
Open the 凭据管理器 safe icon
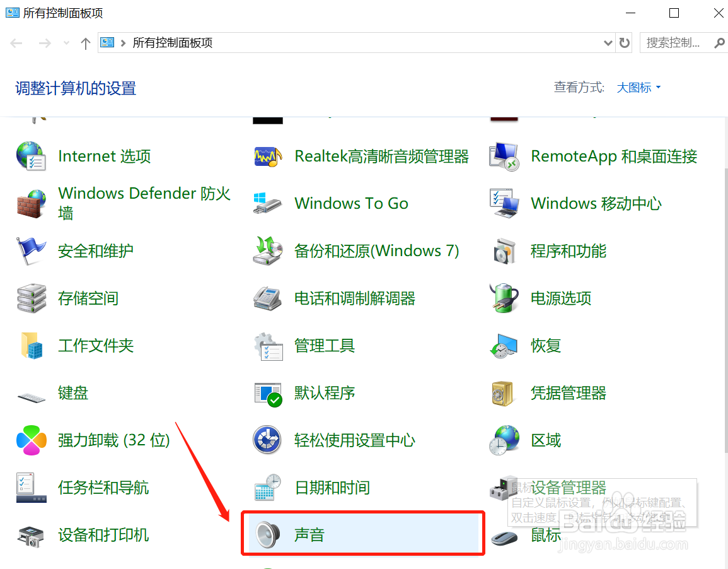[502, 394]
